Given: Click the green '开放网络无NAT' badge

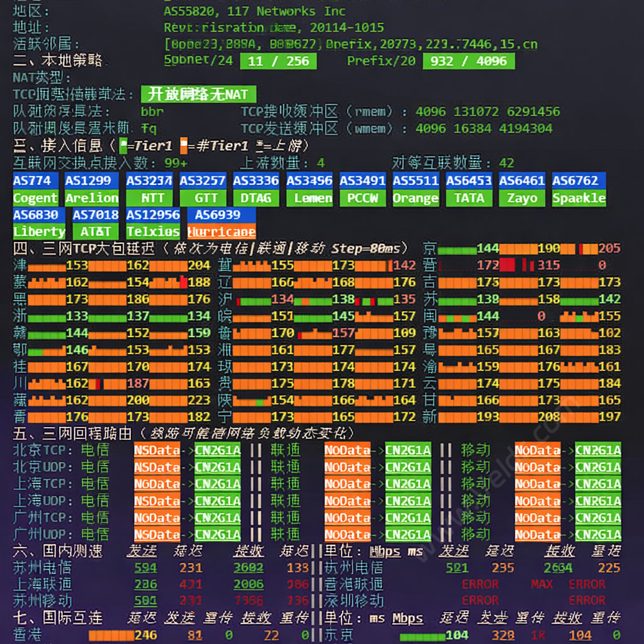Looking at the screenshot, I should [198, 94].
